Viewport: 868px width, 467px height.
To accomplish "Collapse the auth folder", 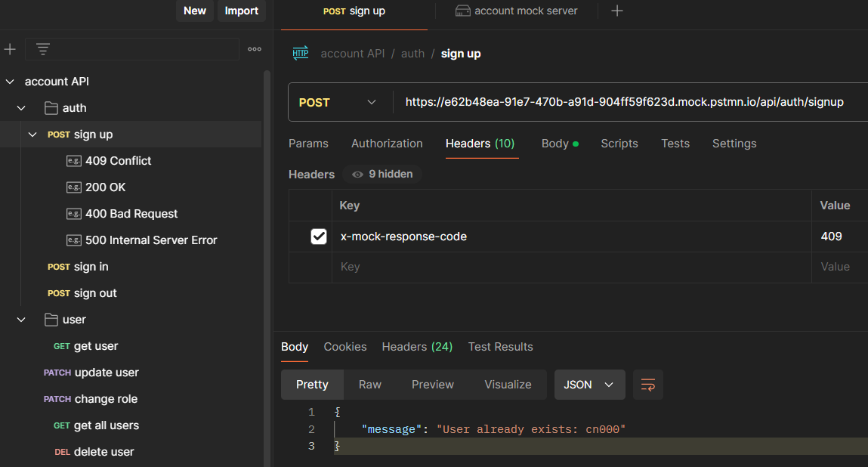I will point(21,108).
